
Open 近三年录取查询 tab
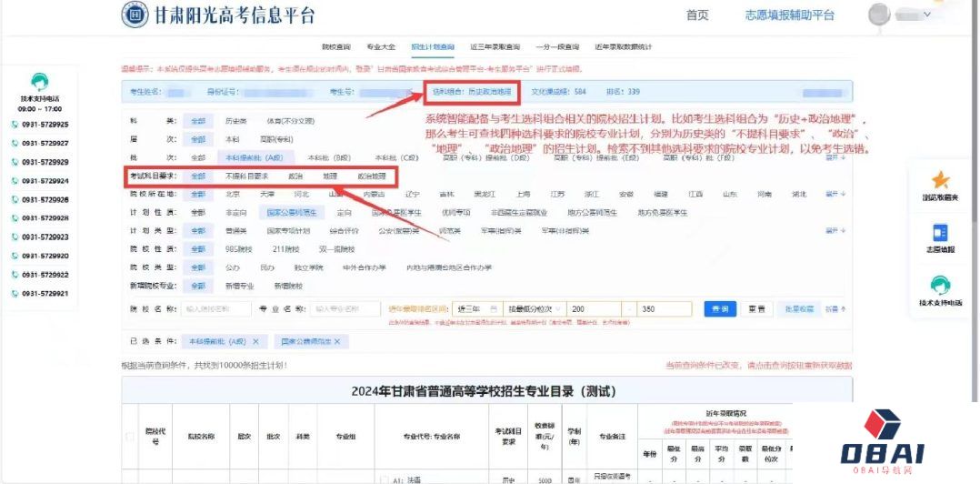(495, 47)
